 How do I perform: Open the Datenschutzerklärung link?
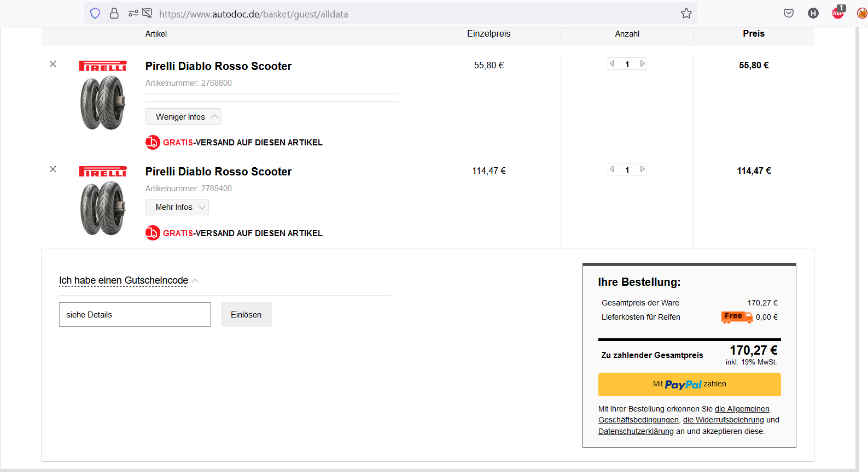[x=636, y=431]
